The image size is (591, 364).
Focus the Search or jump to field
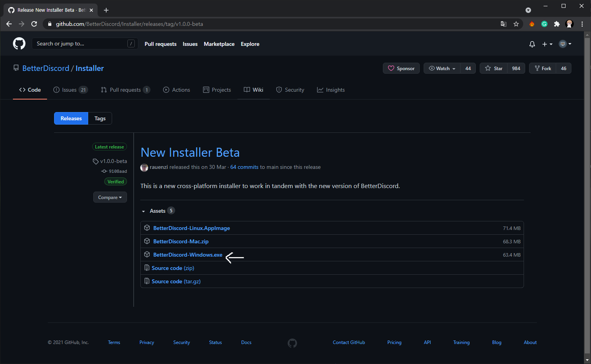85,43
